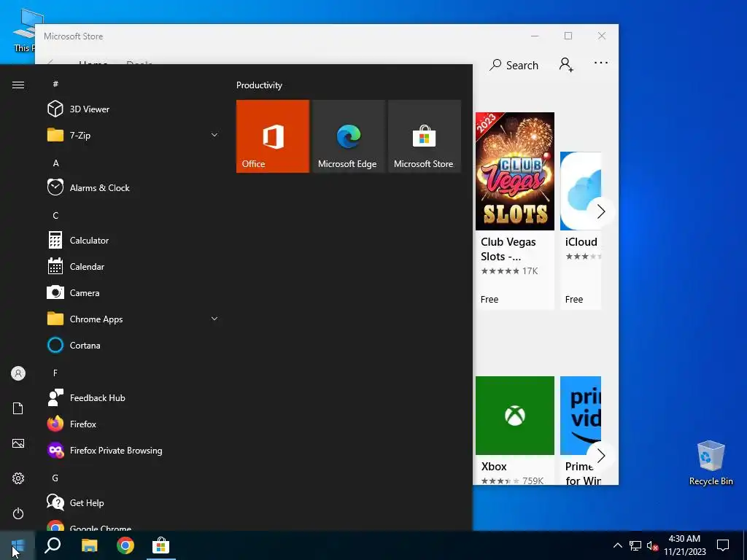The image size is (747, 560).
Task: Click the Productivity group title
Action: click(x=259, y=85)
